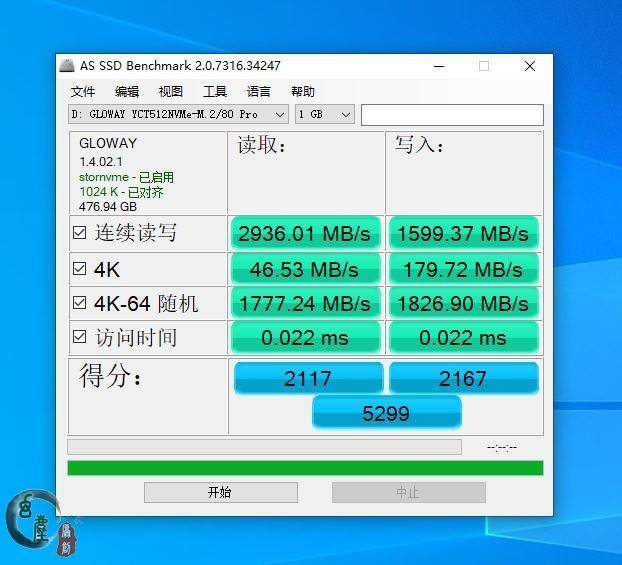Uncheck the 连续读写 test checkbox

click(79, 233)
